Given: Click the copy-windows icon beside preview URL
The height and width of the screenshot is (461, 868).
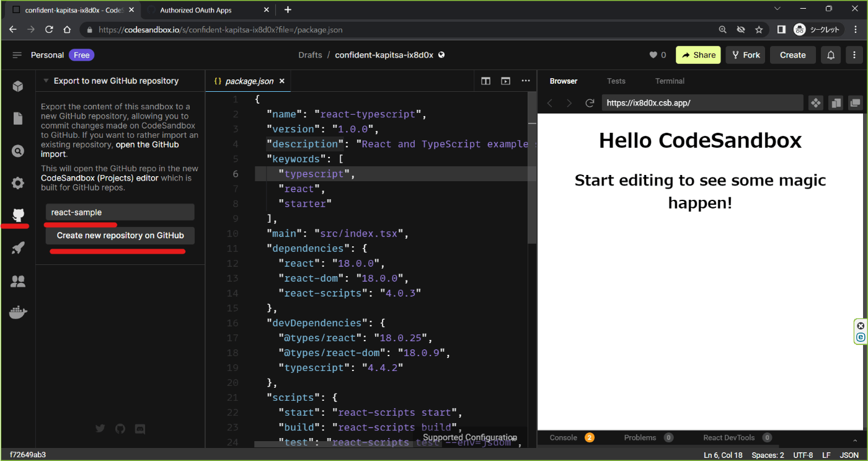Looking at the screenshot, I should point(836,103).
